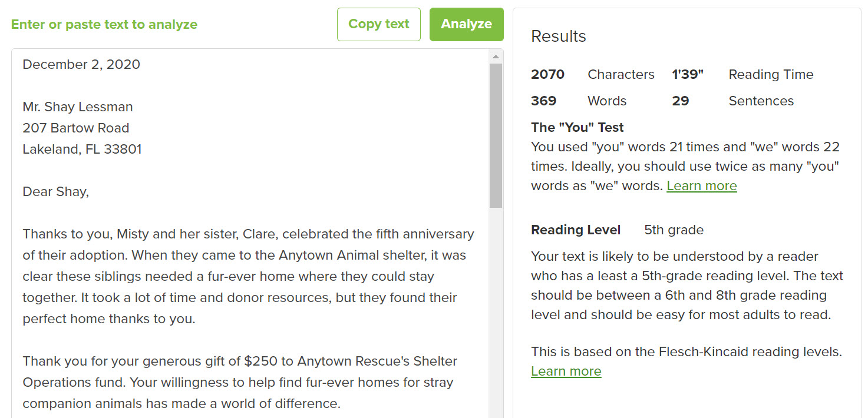Click the Mr. Shay Lessman address line
Image resolution: width=868 pixels, height=418 pixels.
[78, 107]
